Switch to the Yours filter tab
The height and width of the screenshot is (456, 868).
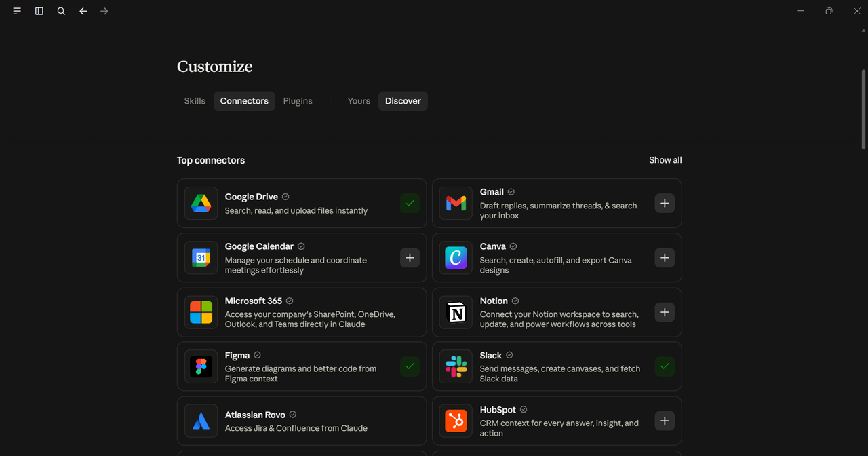pos(359,101)
